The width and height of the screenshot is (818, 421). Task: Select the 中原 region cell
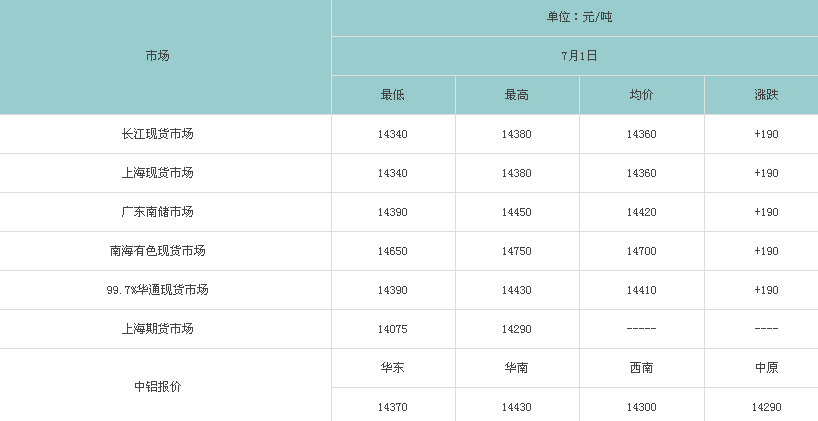766,368
